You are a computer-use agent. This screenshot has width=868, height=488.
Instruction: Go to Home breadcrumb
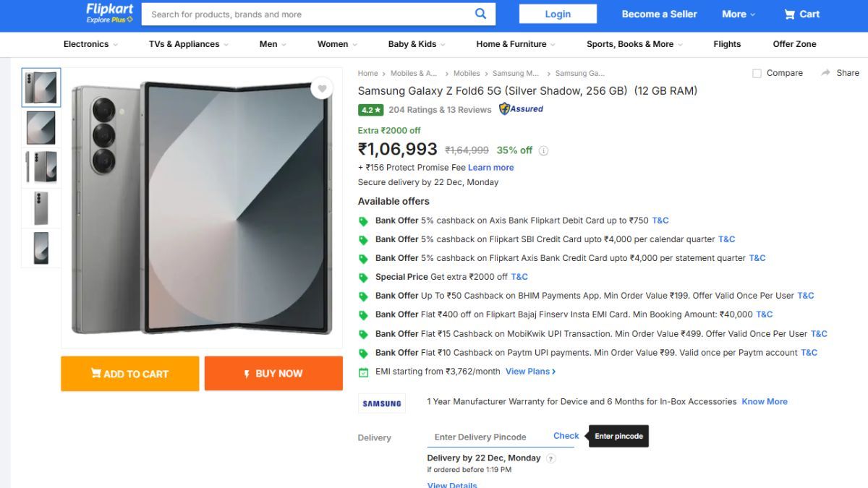(367, 73)
